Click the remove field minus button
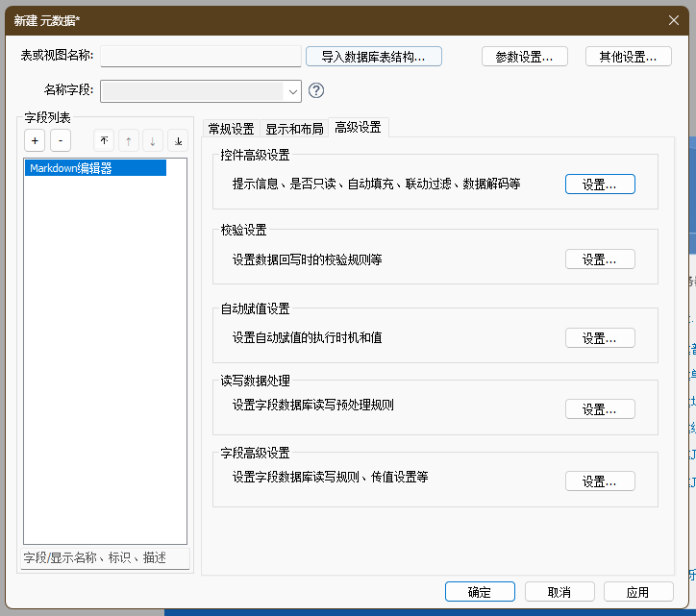 coord(60,140)
